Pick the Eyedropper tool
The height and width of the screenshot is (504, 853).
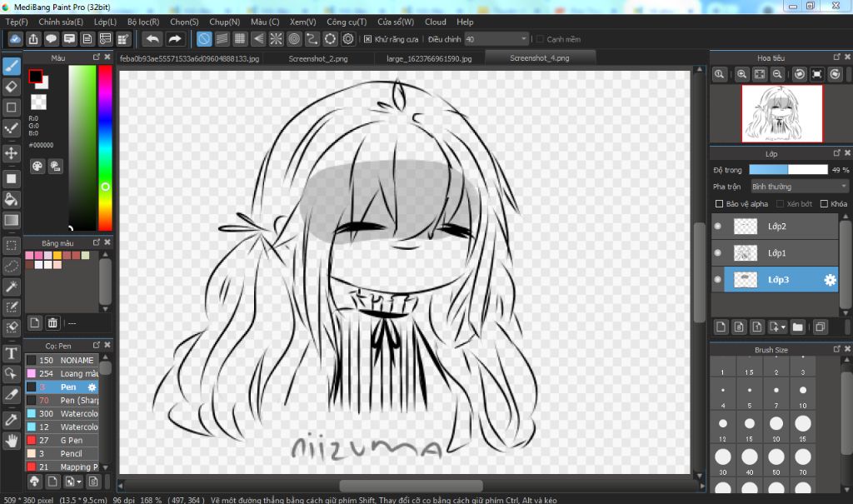click(x=12, y=420)
